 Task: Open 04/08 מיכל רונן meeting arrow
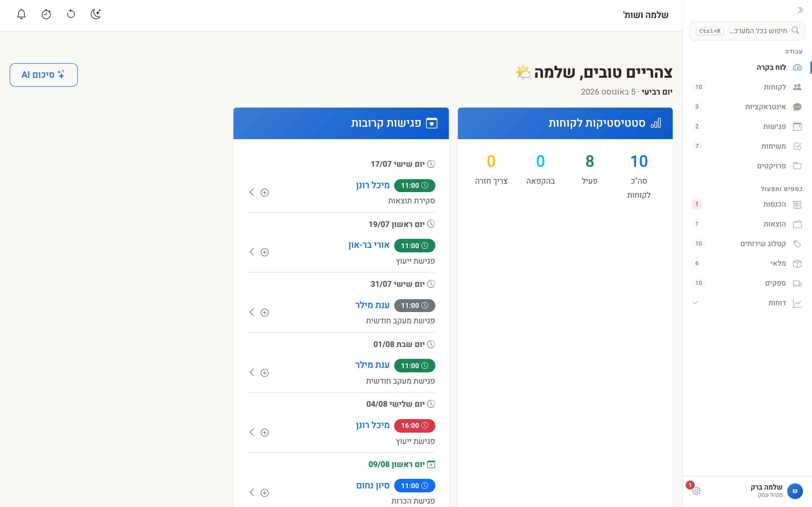[252, 432]
